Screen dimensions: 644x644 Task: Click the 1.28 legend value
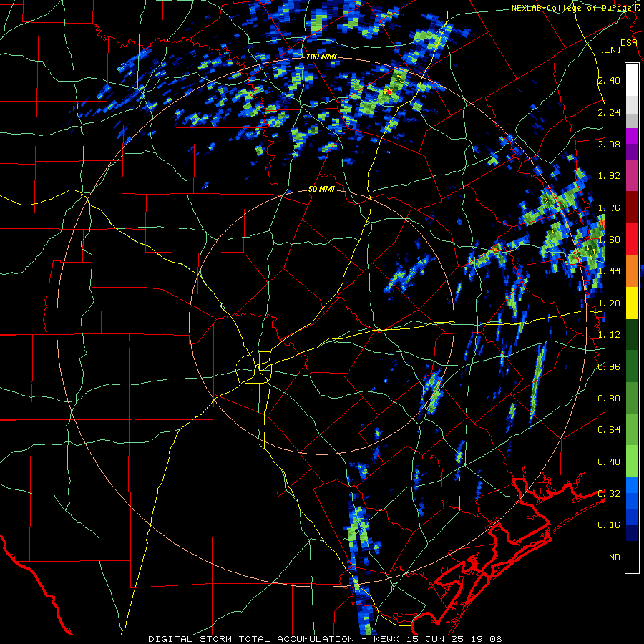click(x=609, y=303)
